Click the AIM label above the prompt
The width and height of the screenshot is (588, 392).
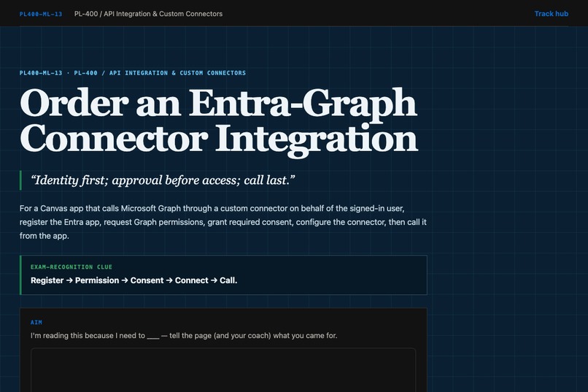36,322
